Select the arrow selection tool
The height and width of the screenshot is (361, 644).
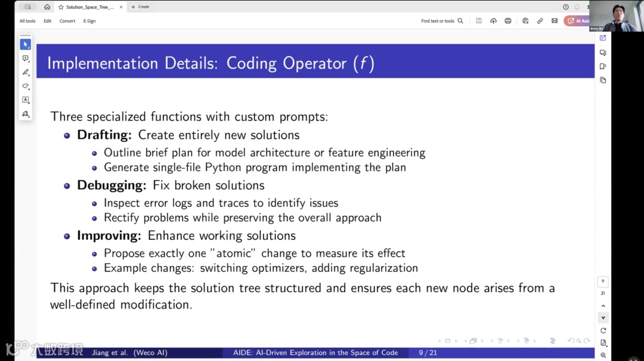point(26,44)
